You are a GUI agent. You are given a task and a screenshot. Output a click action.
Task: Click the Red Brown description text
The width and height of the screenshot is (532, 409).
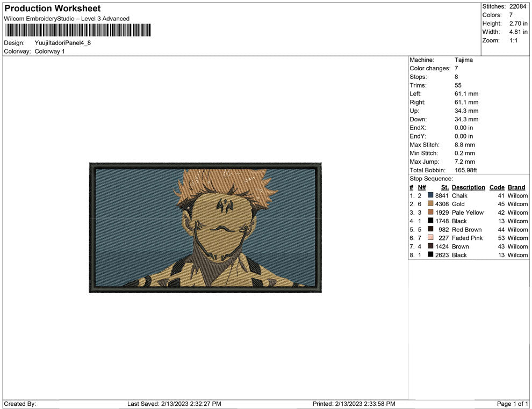[467, 229]
